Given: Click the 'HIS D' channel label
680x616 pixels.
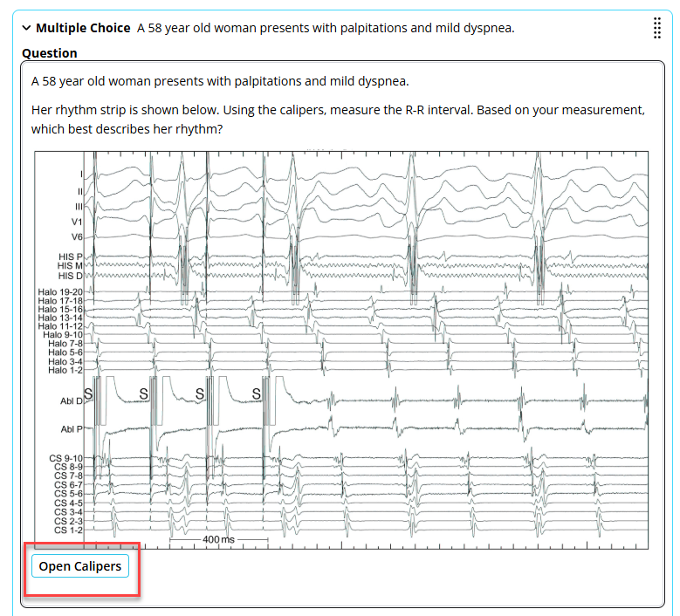Looking at the screenshot, I should tap(70, 276).
